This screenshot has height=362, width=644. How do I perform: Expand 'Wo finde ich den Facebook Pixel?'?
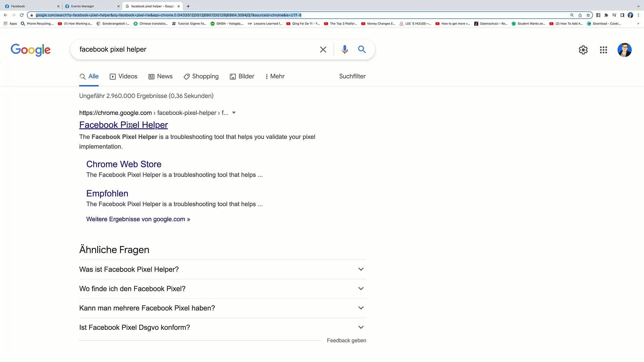pyautogui.click(x=222, y=289)
